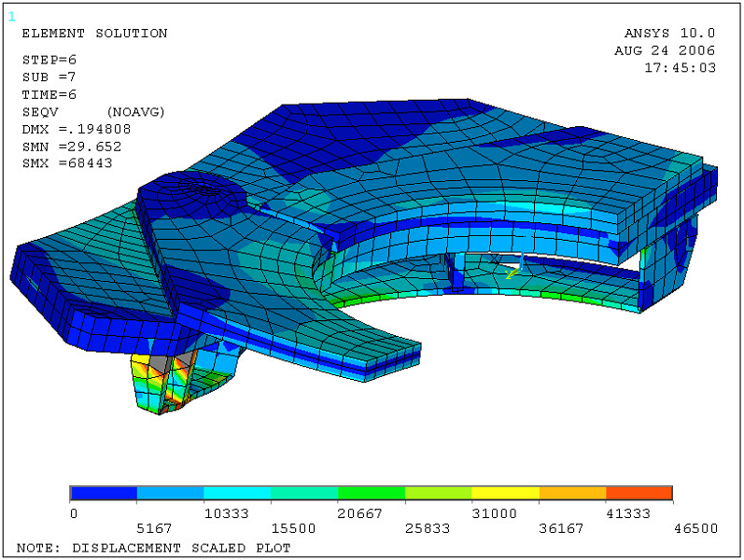Screen dimensions: 744x560
Task: Click the ANSYS 10.0 version text
Action: [x=669, y=34]
